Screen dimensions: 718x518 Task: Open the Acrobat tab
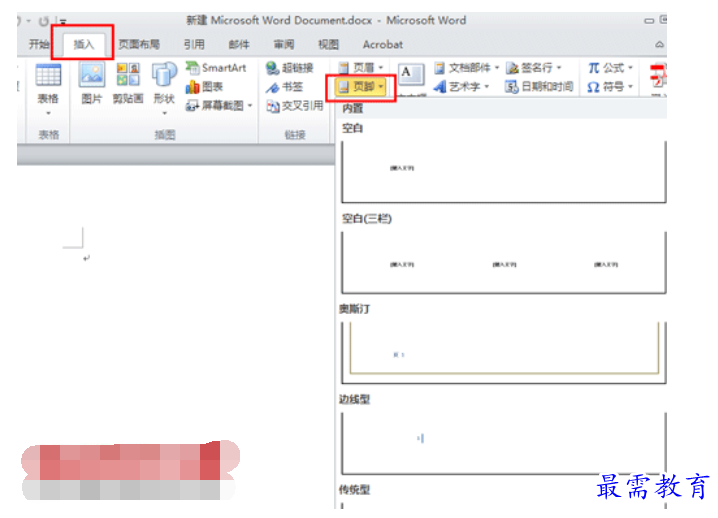point(383,44)
